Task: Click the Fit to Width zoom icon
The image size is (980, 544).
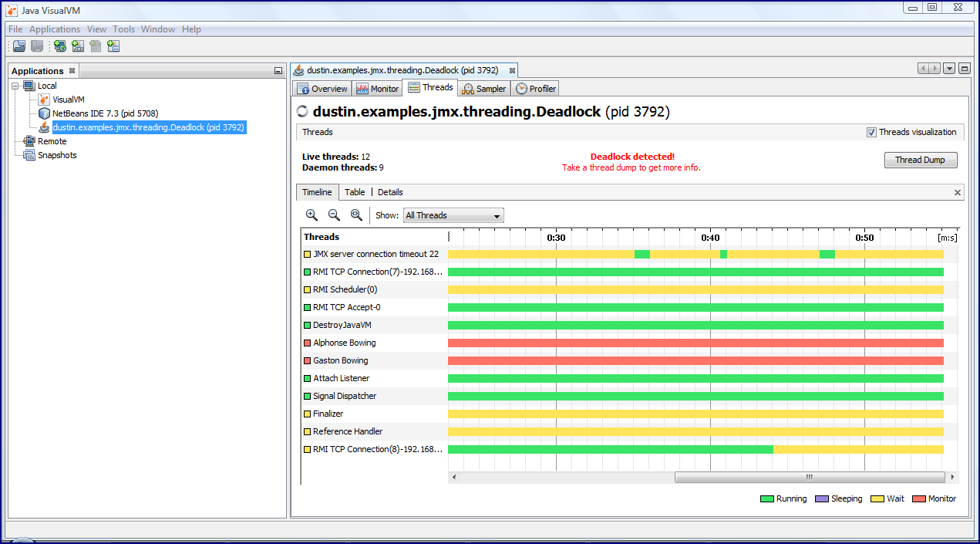Action: [x=356, y=215]
